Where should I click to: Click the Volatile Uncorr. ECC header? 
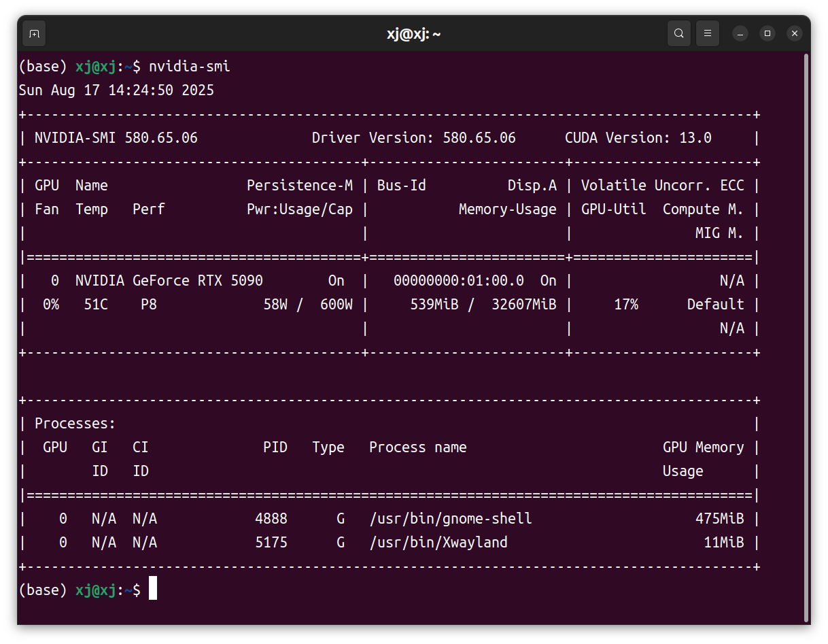(663, 186)
